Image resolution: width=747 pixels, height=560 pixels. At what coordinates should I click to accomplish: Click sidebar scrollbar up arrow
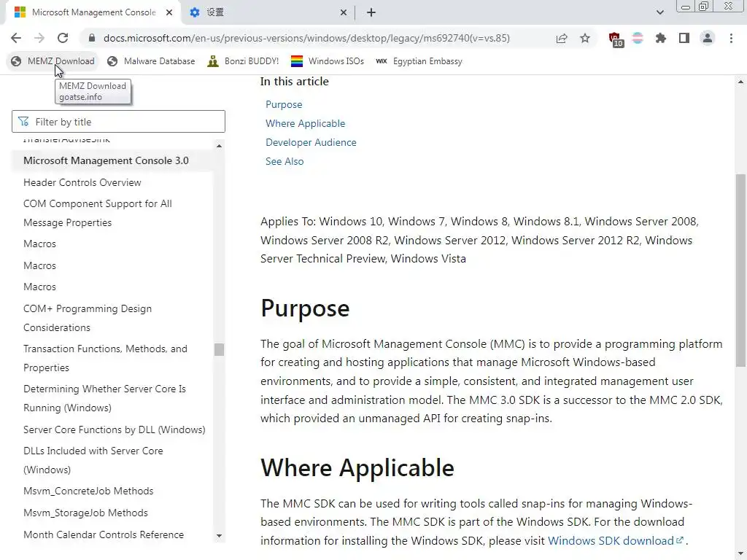(x=219, y=146)
